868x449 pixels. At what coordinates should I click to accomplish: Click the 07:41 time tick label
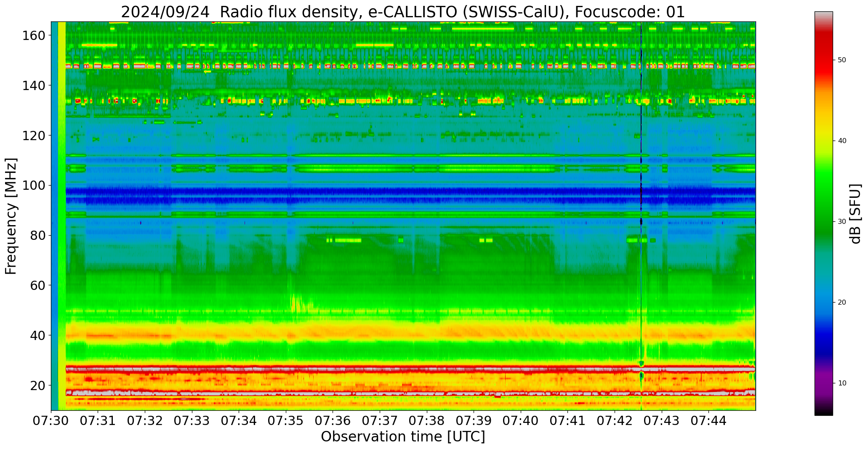(568, 420)
